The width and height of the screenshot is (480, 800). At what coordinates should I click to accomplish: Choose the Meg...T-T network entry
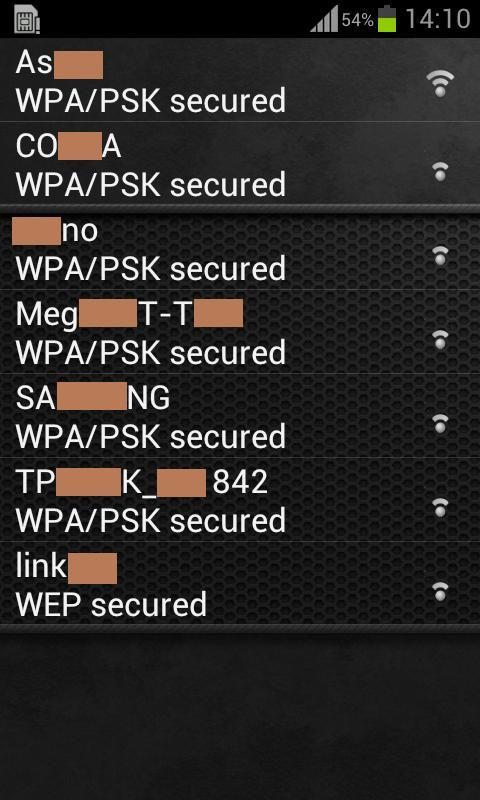240,332
